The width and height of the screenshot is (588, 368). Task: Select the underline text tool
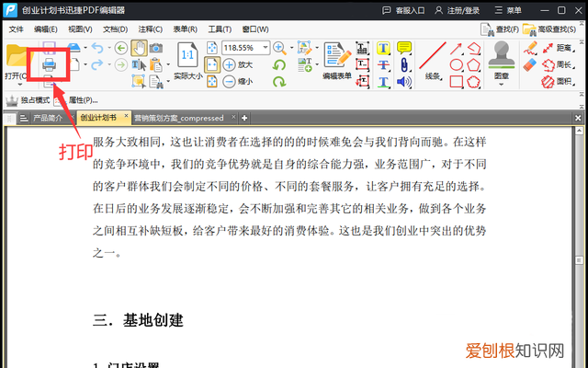(x=383, y=82)
